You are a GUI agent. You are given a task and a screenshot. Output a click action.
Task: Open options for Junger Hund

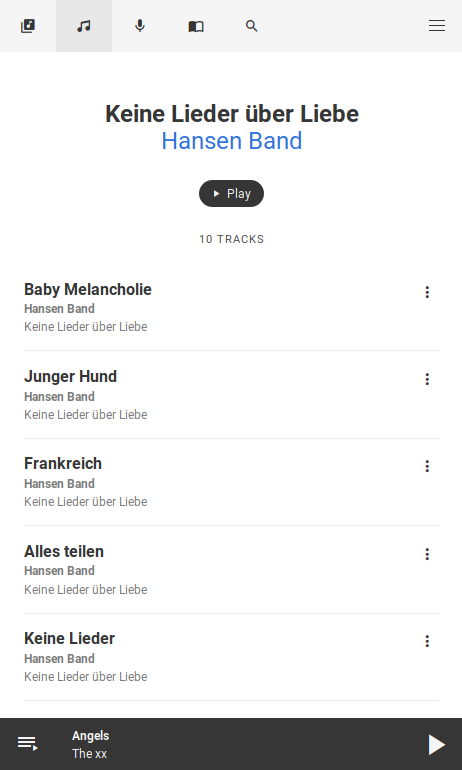[x=427, y=379]
